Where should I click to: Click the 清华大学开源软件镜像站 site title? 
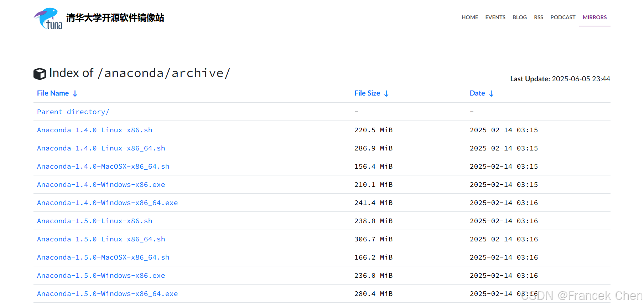[115, 18]
